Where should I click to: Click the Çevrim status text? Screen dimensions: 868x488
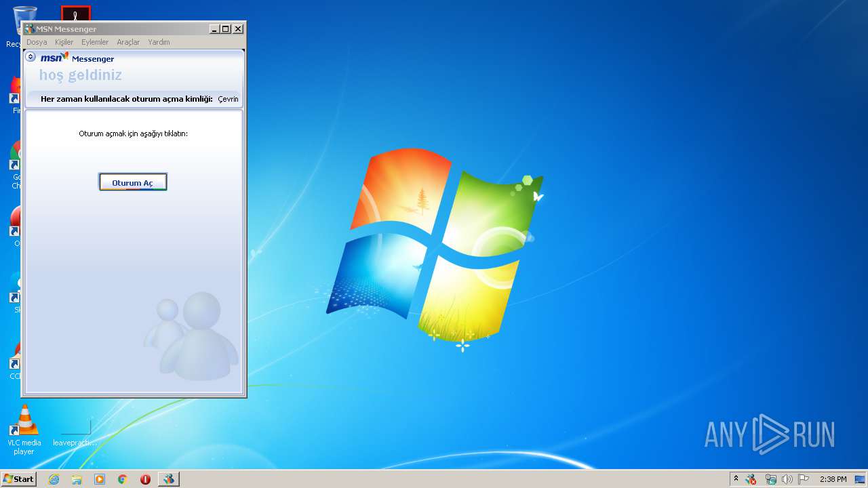click(228, 99)
